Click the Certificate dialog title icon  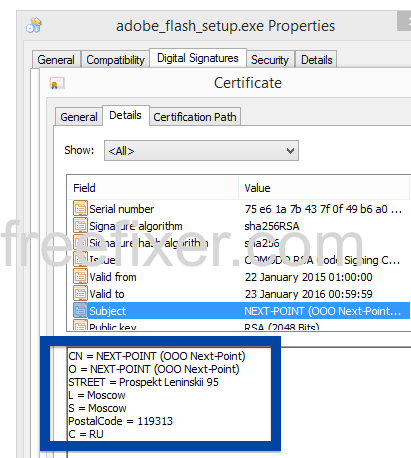[x=57, y=83]
